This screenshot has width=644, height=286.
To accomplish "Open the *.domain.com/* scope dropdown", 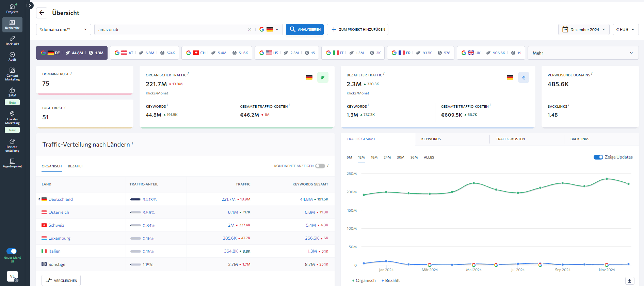I will pyautogui.click(x=63, y=29).
